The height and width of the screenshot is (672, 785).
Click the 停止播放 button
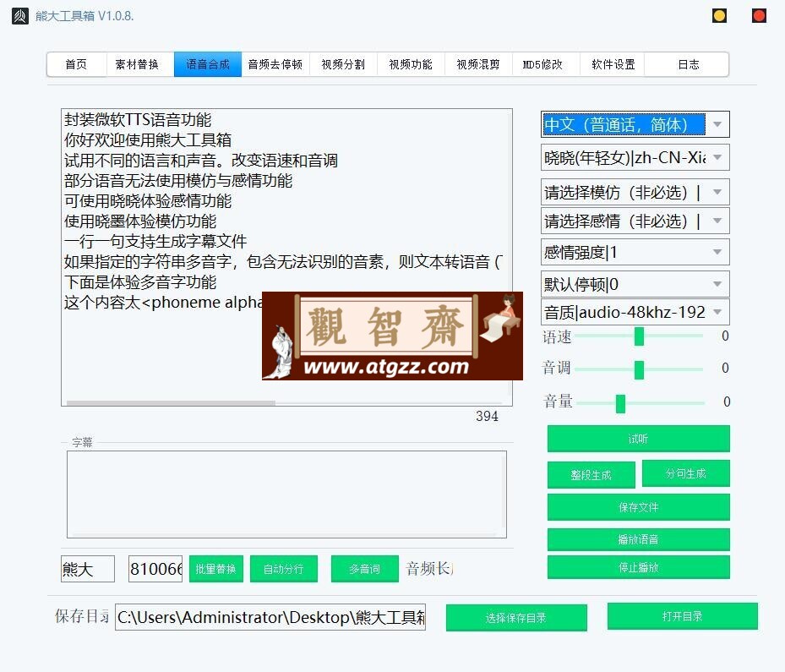pyautogui.click(x=638, y=567)
